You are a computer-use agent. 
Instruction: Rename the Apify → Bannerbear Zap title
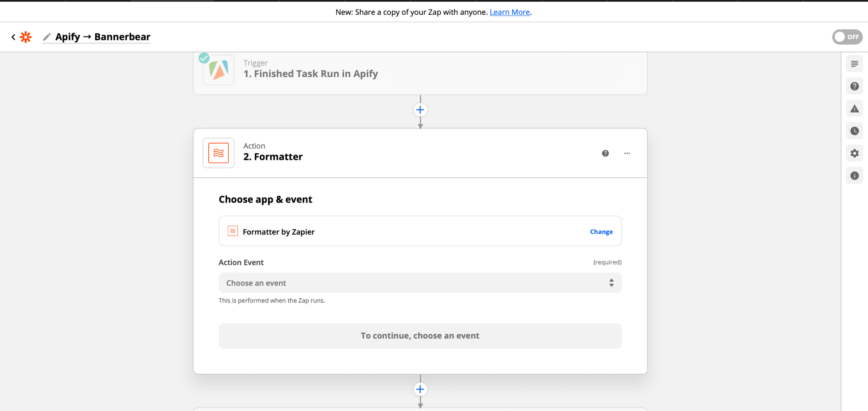point(102,37)
